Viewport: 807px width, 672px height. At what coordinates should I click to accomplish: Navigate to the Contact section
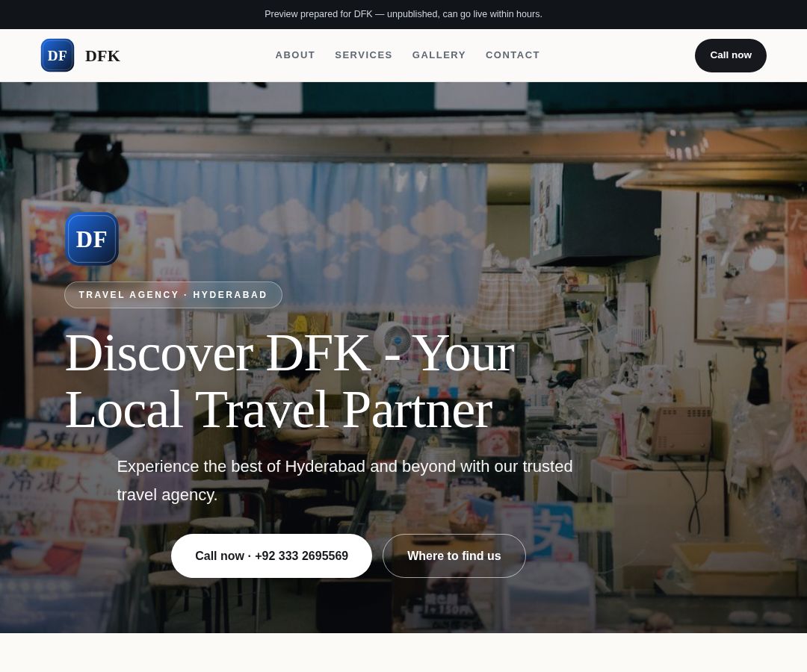513,55
